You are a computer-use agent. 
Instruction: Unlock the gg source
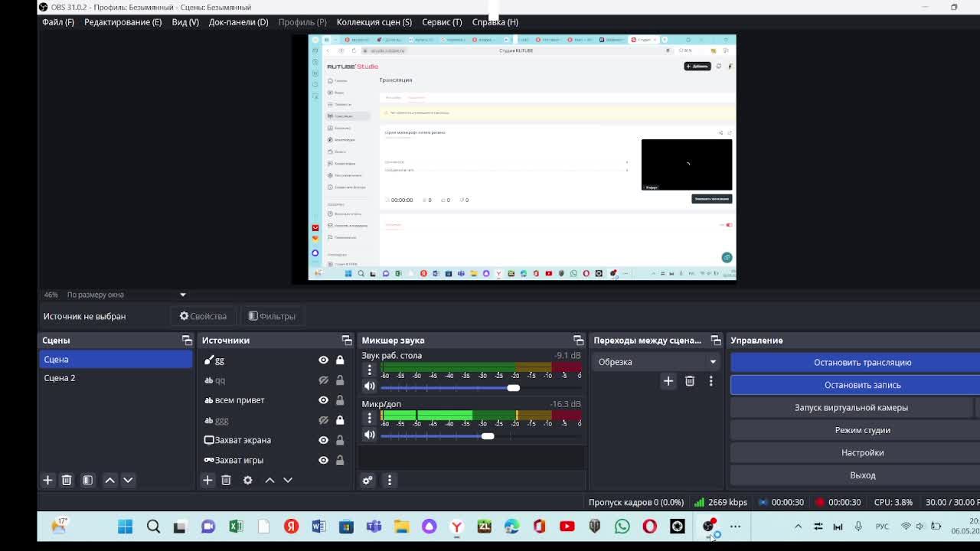(x=340, y=360)
